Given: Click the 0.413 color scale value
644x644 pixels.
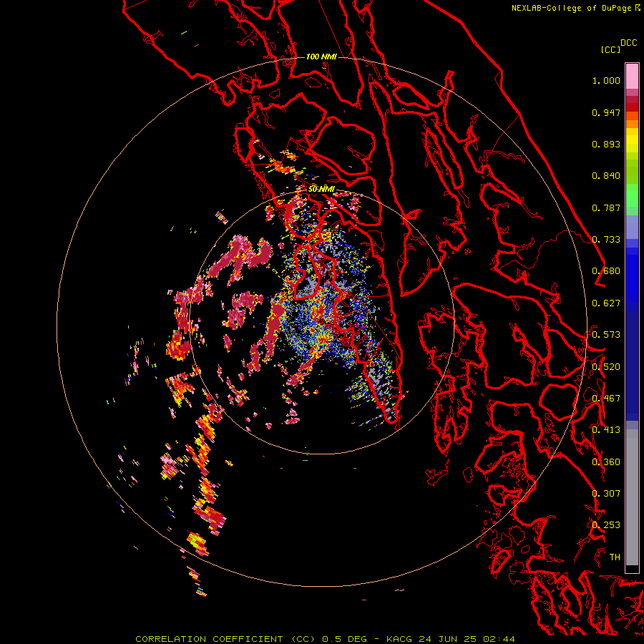Looking at the screenshot, I should [606, 430].
